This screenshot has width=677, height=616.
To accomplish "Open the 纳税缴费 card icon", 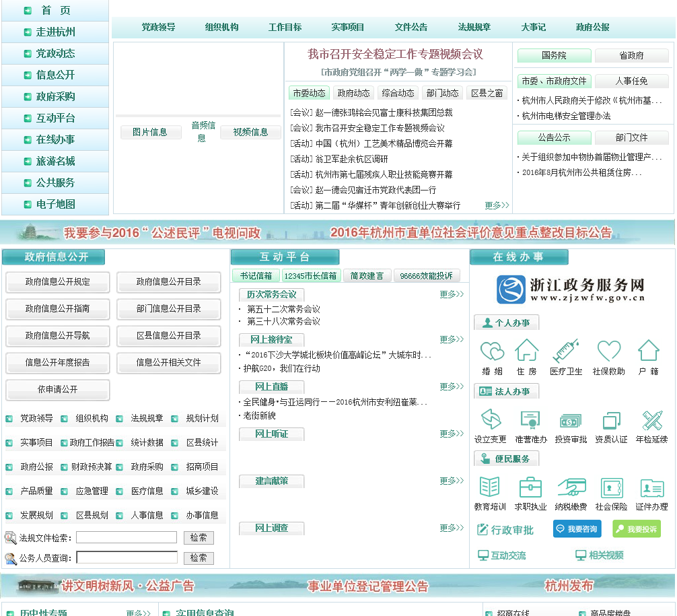I will tap(571, 487).
